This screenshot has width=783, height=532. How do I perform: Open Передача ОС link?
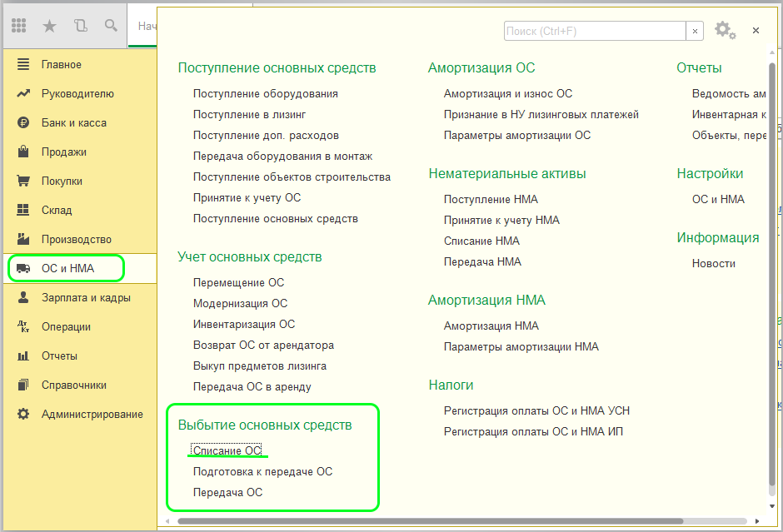click(x=227, y=492)
